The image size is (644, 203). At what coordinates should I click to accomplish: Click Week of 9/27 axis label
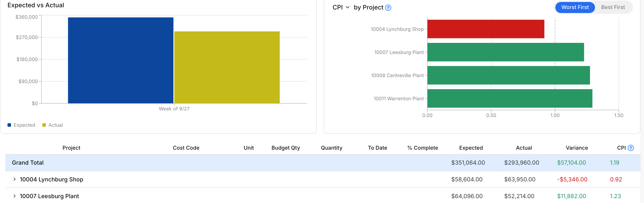(x=174, y=109)
